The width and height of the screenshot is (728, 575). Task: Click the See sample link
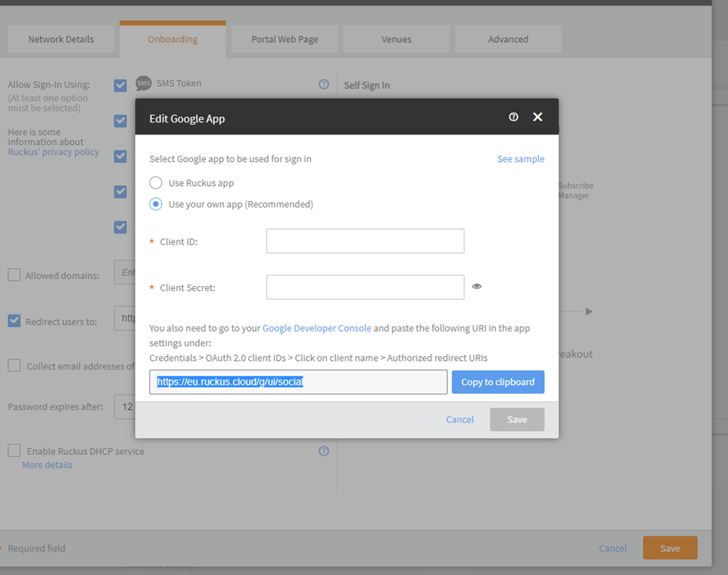pos(520,159)
